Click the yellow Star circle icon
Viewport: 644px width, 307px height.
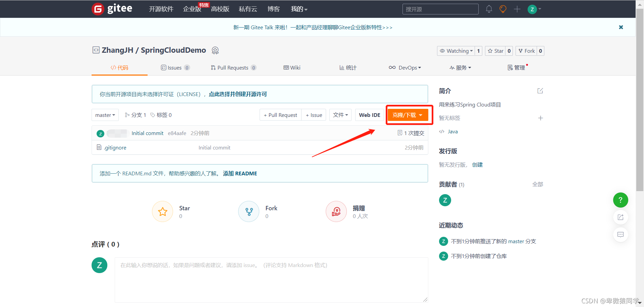163,211
